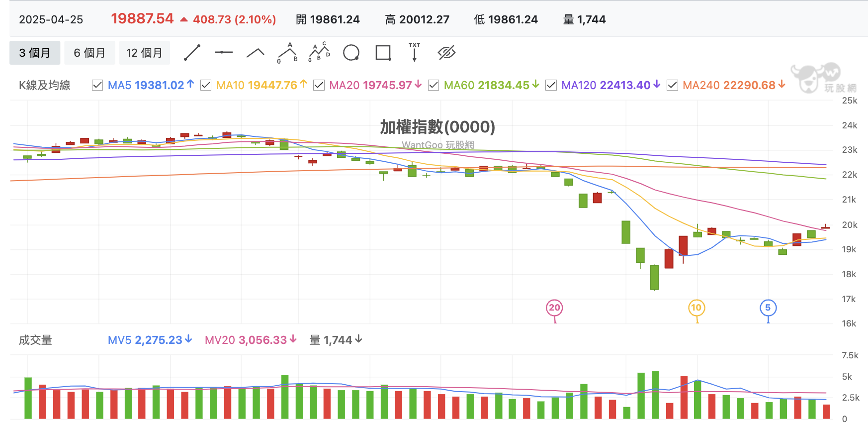Click the pink 20 marker on timeline
Screen dimensions: 868x428
pyautogui.click(x=554, y=308)
